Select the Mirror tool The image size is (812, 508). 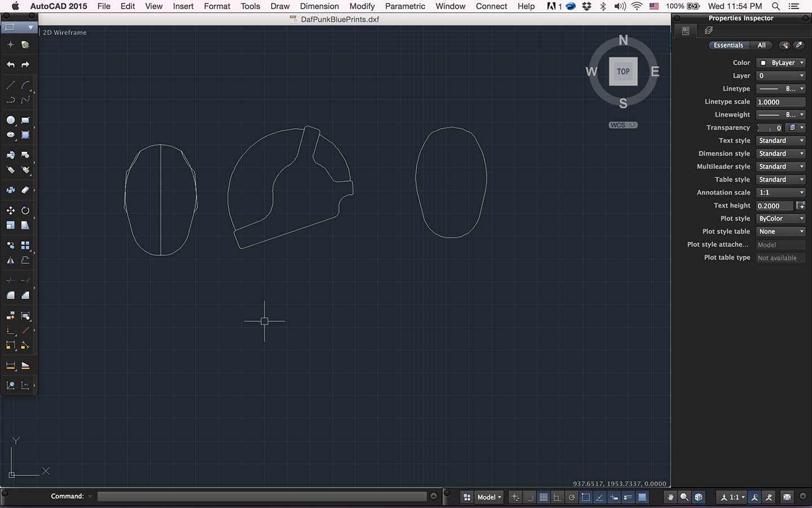[11, 260]
